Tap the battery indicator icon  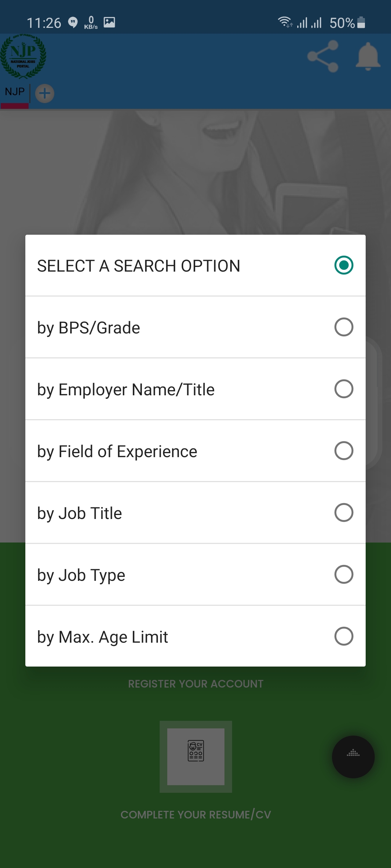[361, 22]
